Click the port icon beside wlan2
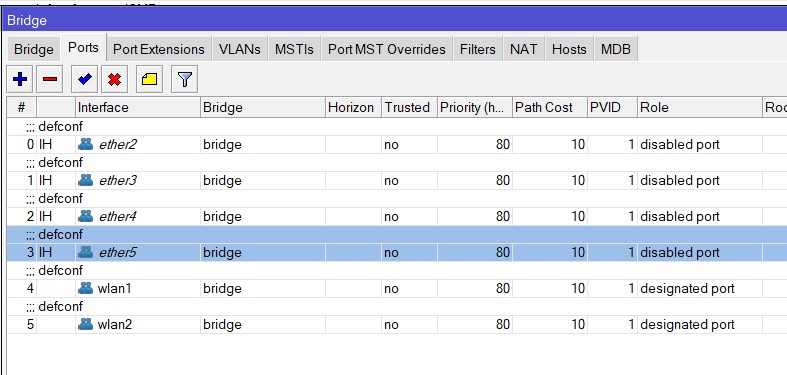Viewport: 787px width, 375px height. click(86, 324)
